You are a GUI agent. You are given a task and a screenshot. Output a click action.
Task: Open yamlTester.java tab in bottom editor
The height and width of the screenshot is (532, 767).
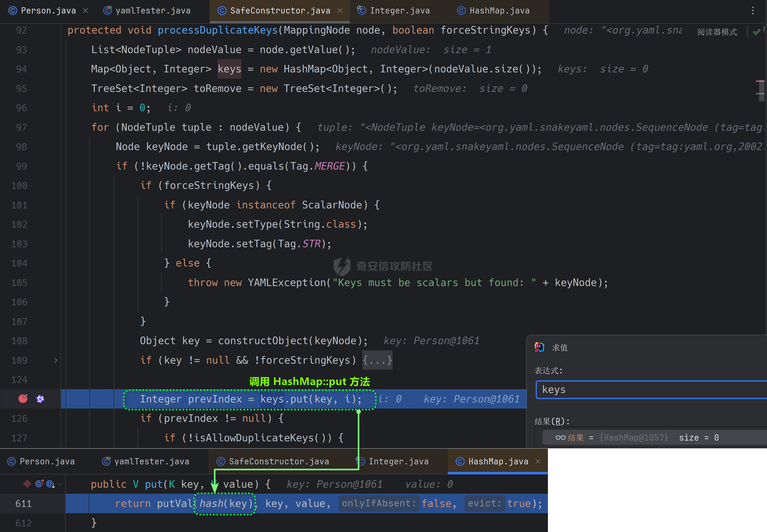(x=152, y=461)
